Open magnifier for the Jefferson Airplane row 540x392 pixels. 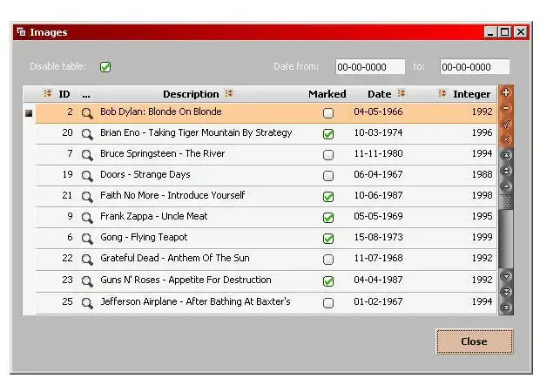point(87,303)
